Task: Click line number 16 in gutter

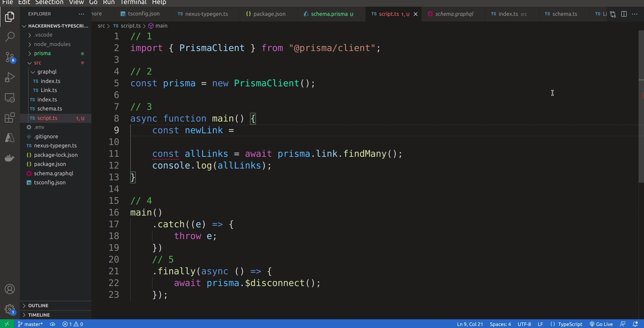Action: (x=114, y=213)
